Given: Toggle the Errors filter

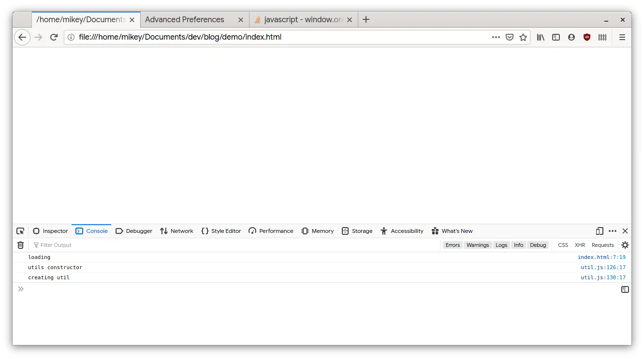Looking at the screenshot, I should tap(453, 245).
